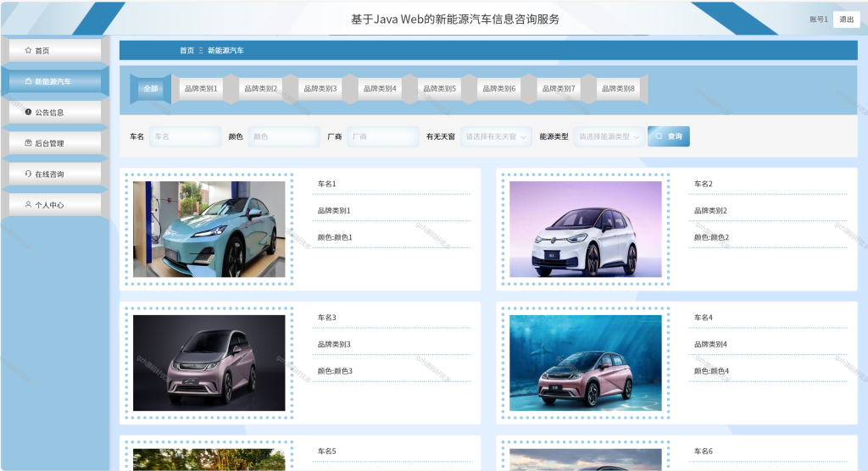The height and width of the screenshot is (471, 868).
Task: Click the 车名1 title text
Action: [326, 184]
